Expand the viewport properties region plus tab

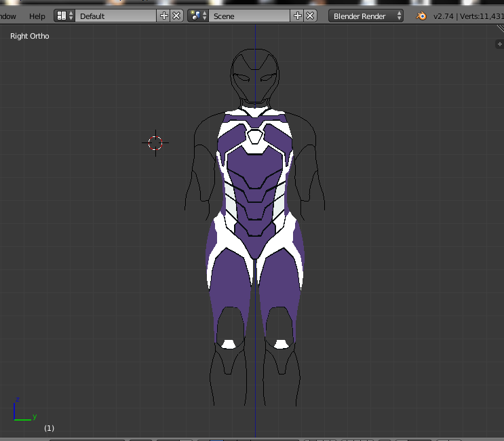point(499,44)
